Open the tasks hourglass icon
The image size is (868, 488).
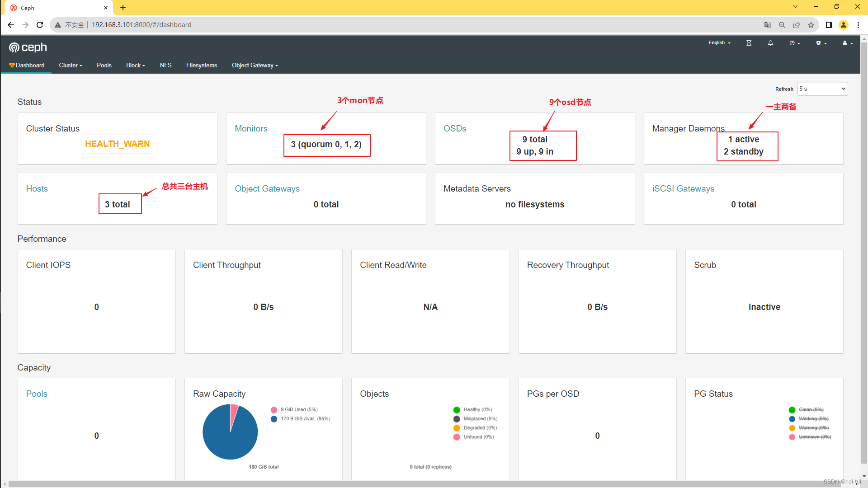pyautogui.click(x=749, y=43)
